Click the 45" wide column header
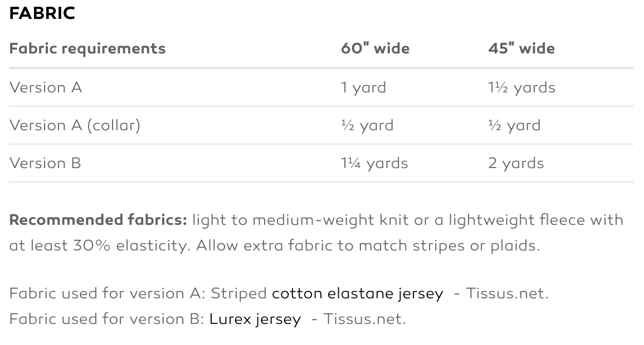This screenshot has height=345, width=644. pyautogui.click(x=521, y=48)
